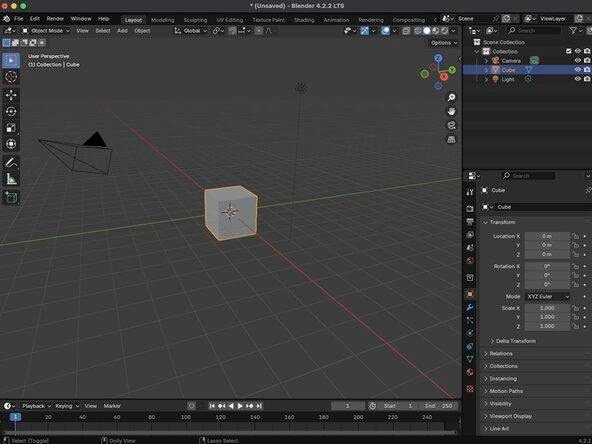Click the Scale X value field
The image size is (592, 444).
547,308
